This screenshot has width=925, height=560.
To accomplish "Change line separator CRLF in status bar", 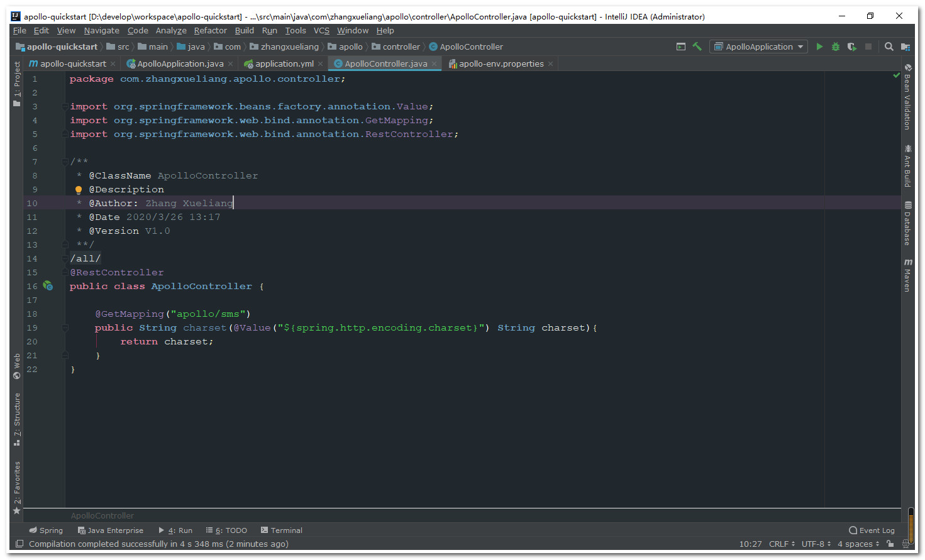I will [782, 544].
